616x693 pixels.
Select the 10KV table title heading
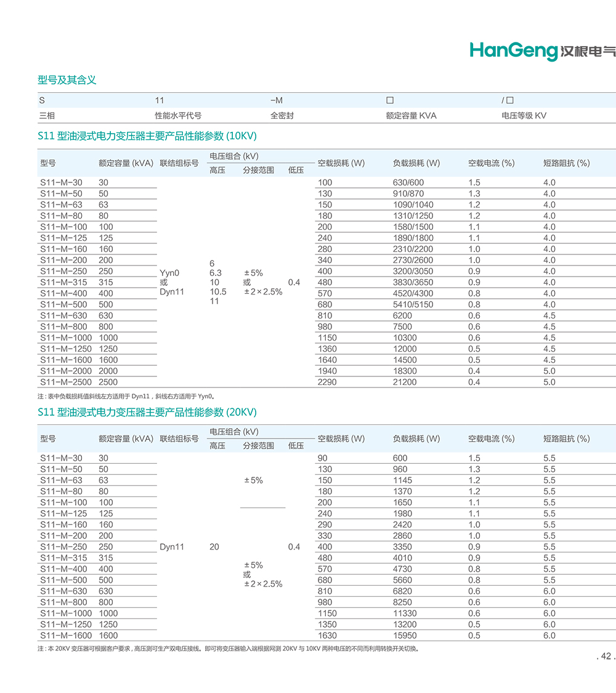coord(147,136)
